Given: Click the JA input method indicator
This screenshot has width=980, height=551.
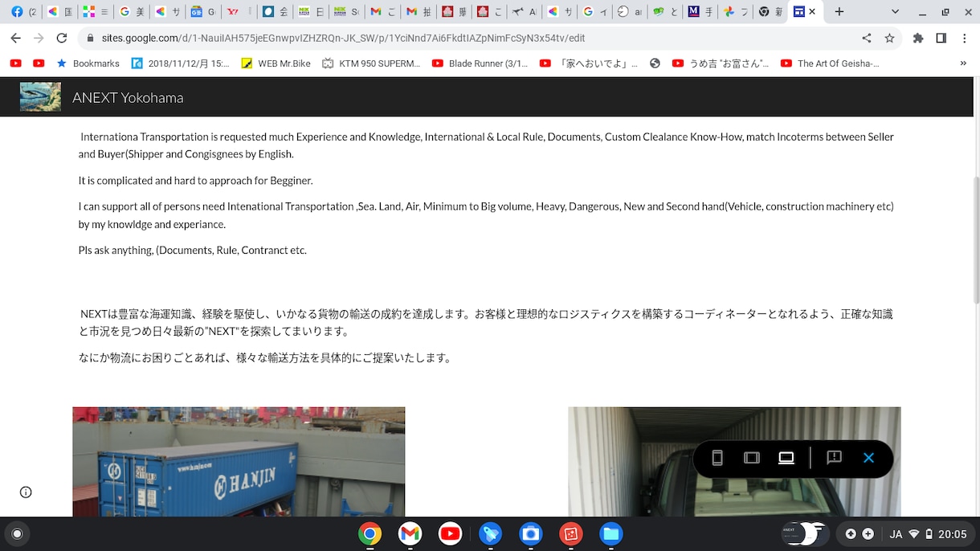Looking at the screenshot, I should coord(896,534).
